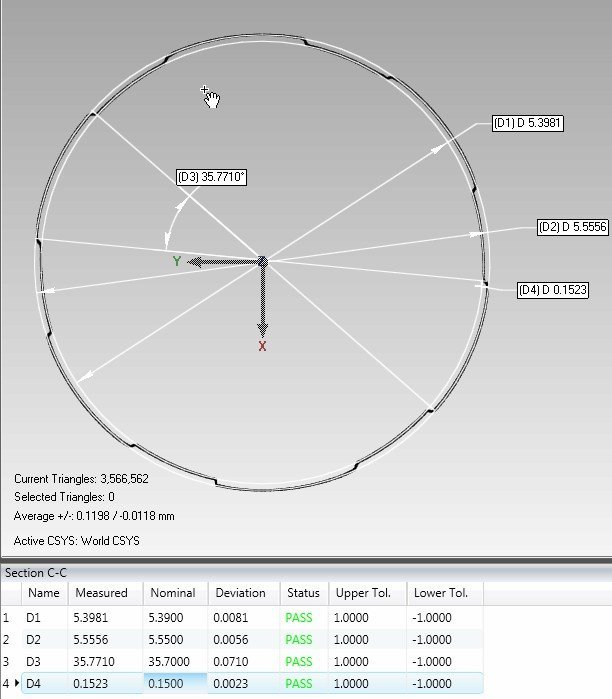Click deviation value 0.0023

point(230,683)
